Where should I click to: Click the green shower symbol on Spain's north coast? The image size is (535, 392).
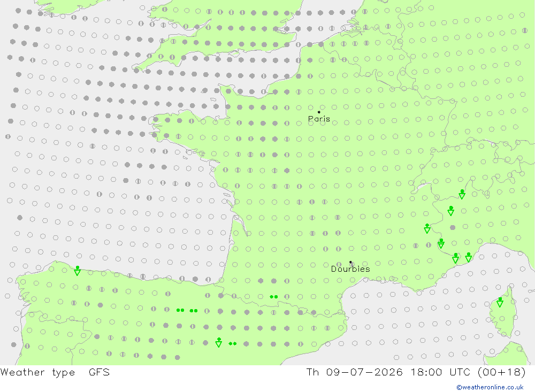[78, 271]
